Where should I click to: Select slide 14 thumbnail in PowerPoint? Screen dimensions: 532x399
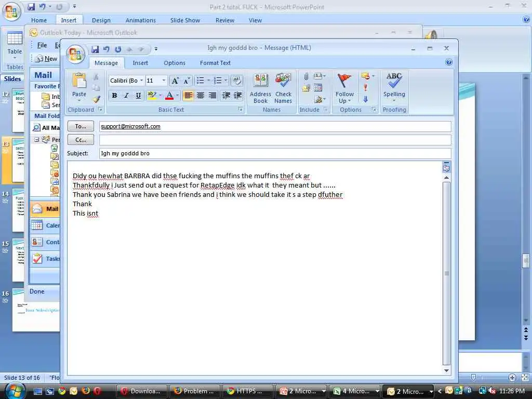pyautogui.click(x=18, y=210)
